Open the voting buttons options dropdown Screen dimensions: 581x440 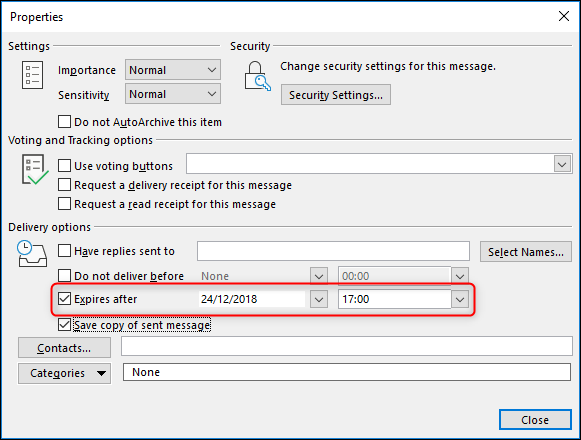point(562,164)
